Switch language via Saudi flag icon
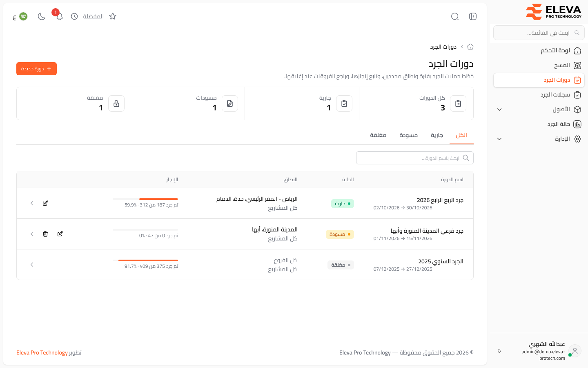588x368 pixels. (23, 16)
